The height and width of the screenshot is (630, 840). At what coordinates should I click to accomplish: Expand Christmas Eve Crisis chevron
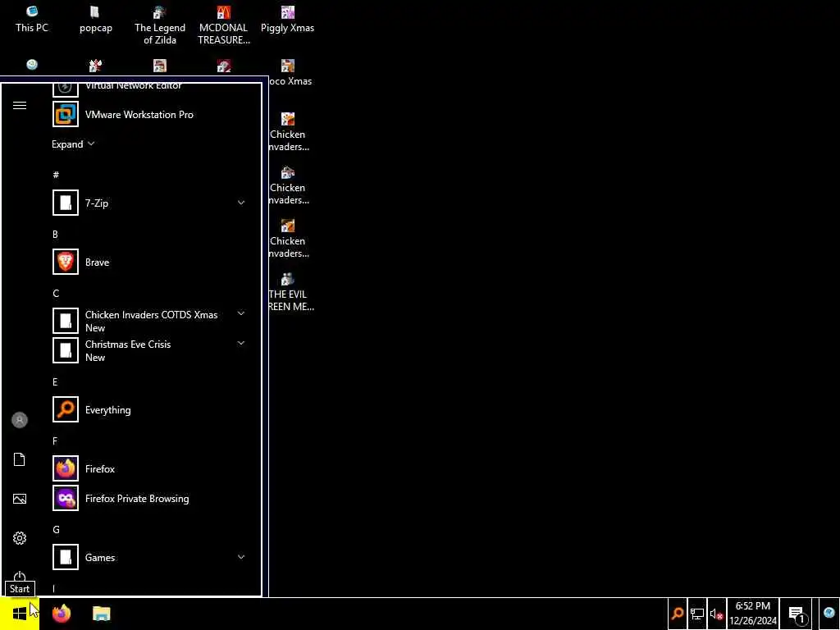pyautogui.click(x=241, y=344)
